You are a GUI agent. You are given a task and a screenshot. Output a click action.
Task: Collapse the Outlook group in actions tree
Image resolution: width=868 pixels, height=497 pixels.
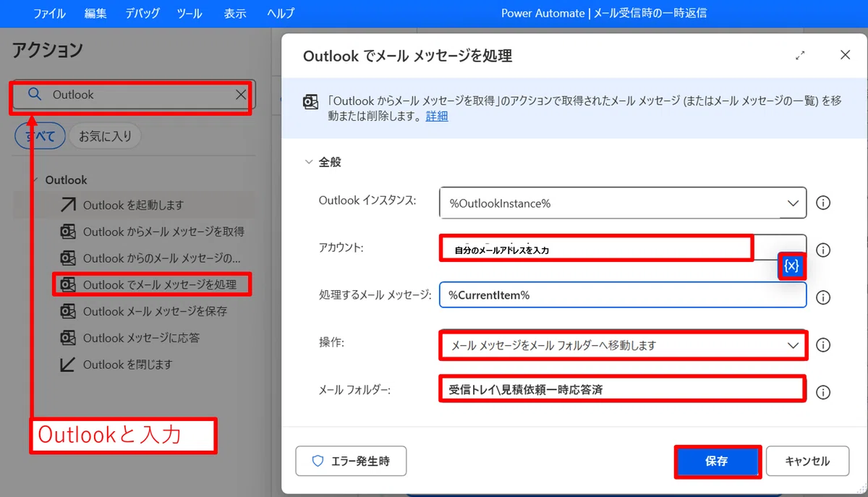(34, 179)
